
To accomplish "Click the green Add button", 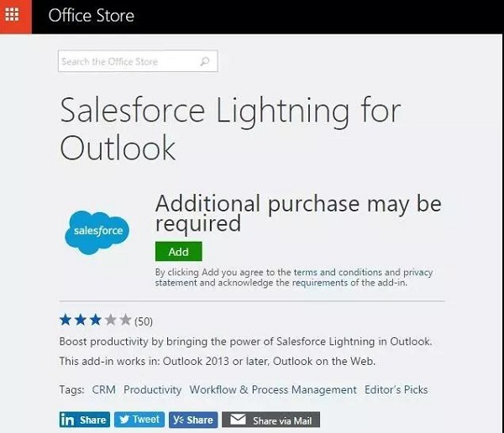I will [178, 251].
